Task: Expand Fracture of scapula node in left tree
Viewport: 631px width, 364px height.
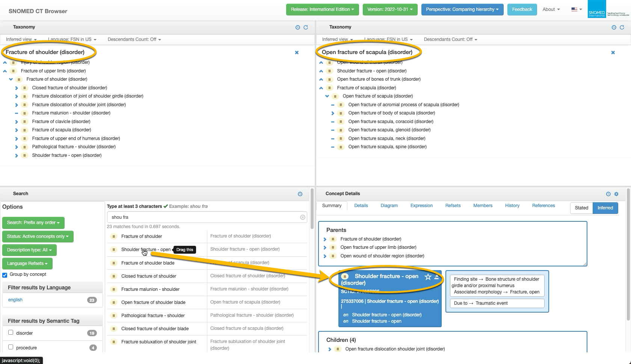Action: coord(17,130)
